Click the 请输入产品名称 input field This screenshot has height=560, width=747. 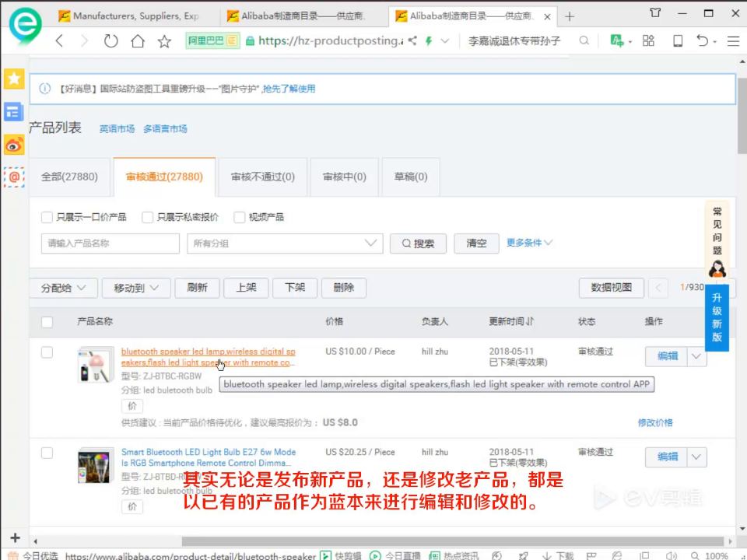(110, 243)
